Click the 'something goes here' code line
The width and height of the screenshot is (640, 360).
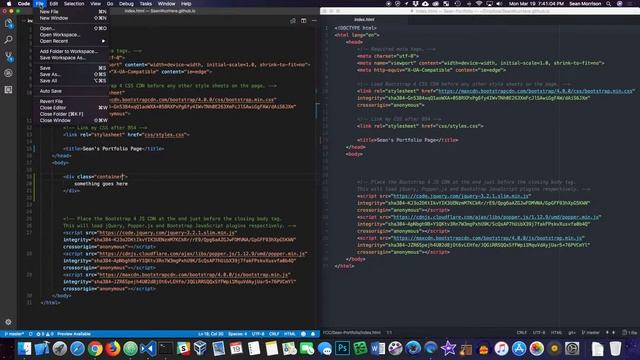tap(101, 184)
